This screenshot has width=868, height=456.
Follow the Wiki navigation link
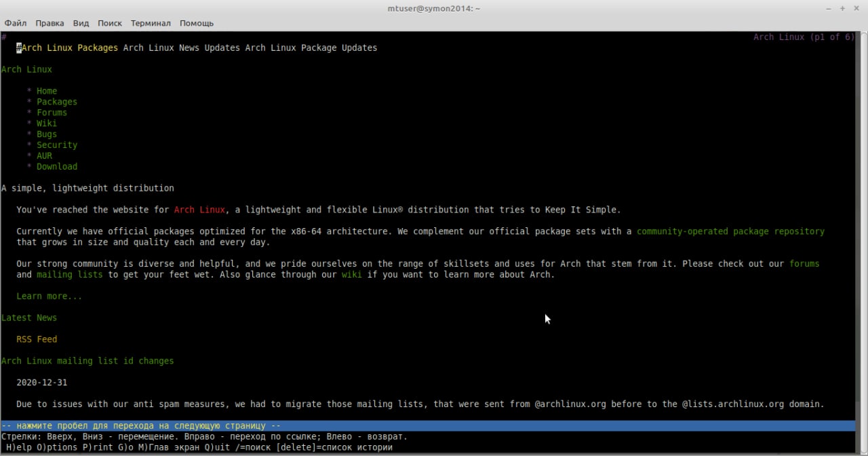tap(47, 123)
